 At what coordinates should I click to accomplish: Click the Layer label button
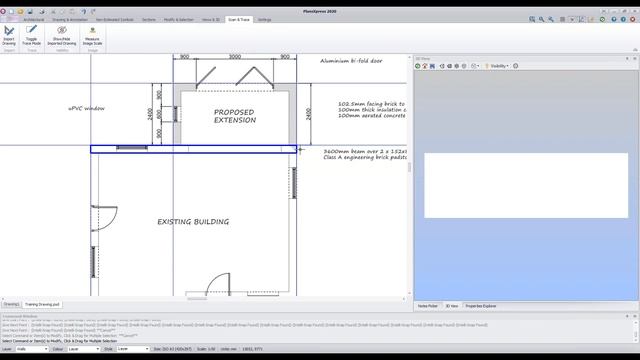(x=7, y=349)
